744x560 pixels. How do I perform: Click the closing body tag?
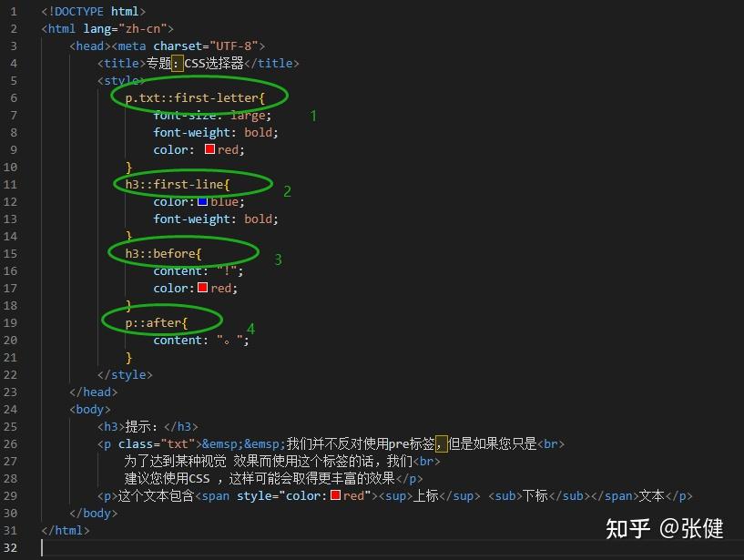pos(94,513)
